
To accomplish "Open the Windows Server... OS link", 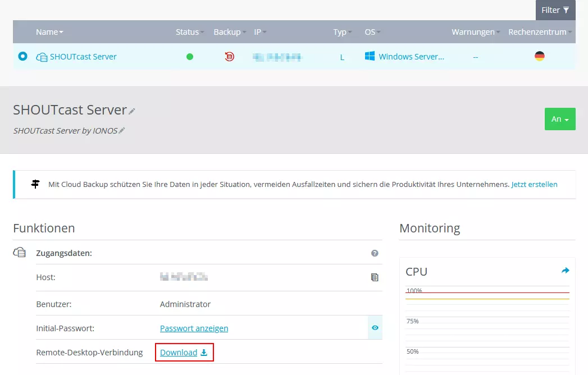I will [x=411, y=57].
